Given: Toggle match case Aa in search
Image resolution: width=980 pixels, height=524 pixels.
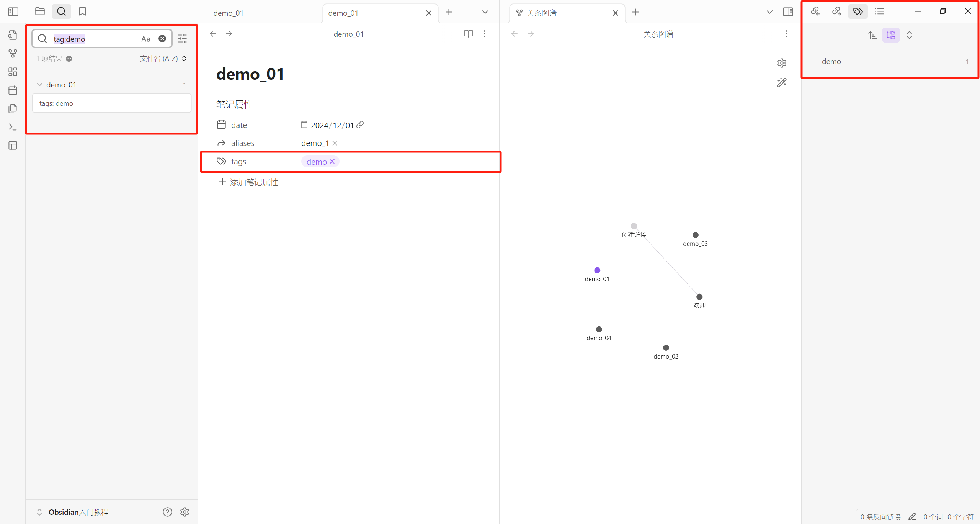Looking at the screenshot, I should (145, 39).
